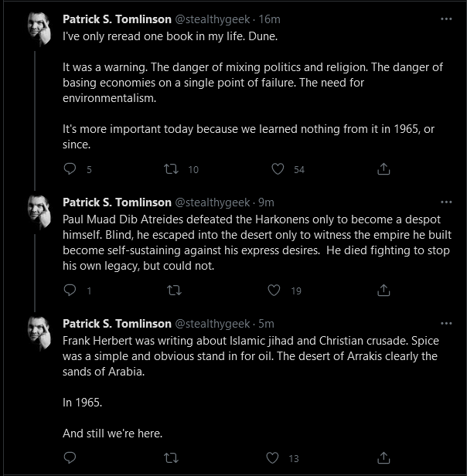This screenshot has height=476, width=467.
Task: Open more options on the 9m tweet
Action: 446,202
